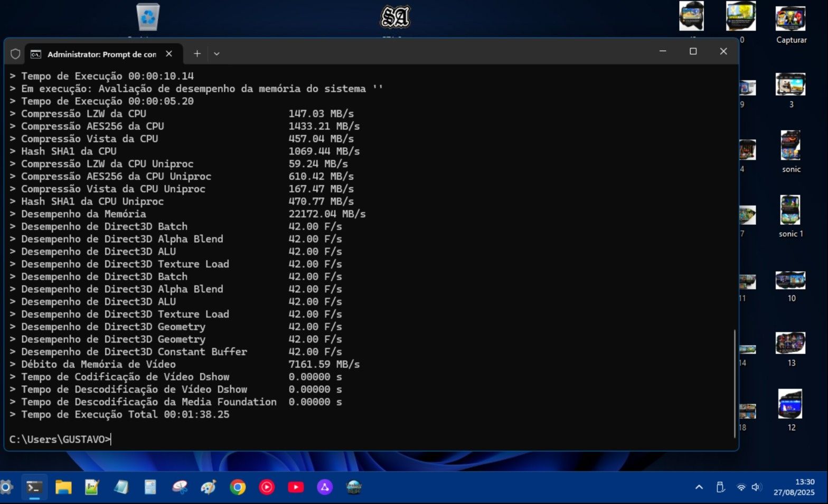This screenshot has width=828, height=504.
Task: Open the clock showing 13:30 27/08/2025
Action: tap(794, 487)
